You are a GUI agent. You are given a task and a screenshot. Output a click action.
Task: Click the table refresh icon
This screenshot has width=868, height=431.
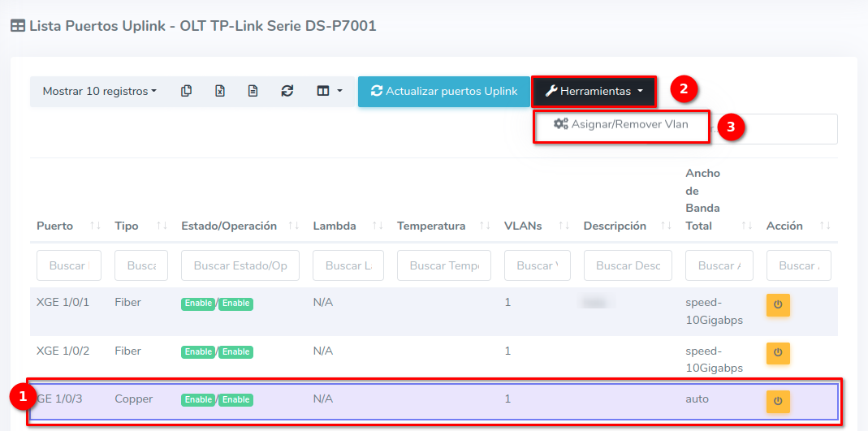[287, 92]
